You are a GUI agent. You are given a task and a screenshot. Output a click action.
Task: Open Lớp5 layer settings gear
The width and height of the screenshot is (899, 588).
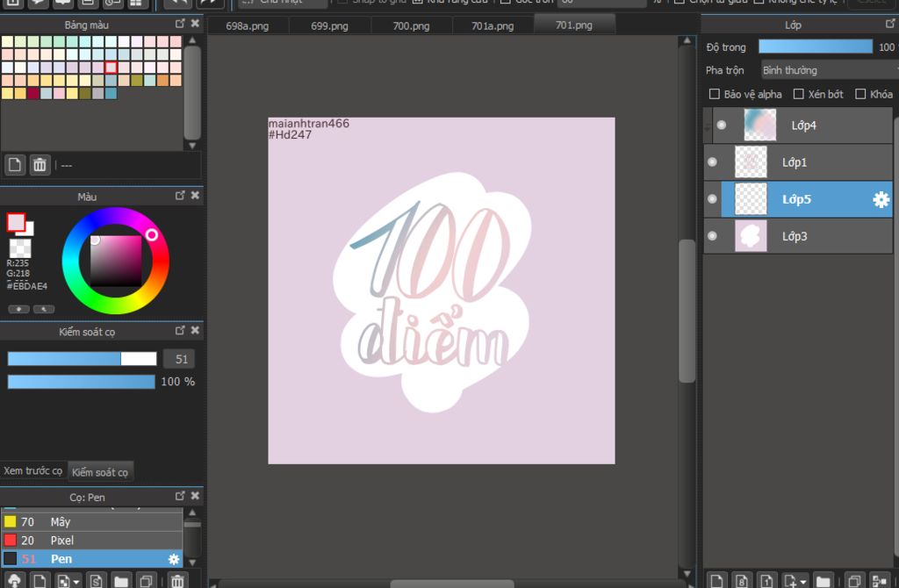pyautogui.click(x=881, y=199)
